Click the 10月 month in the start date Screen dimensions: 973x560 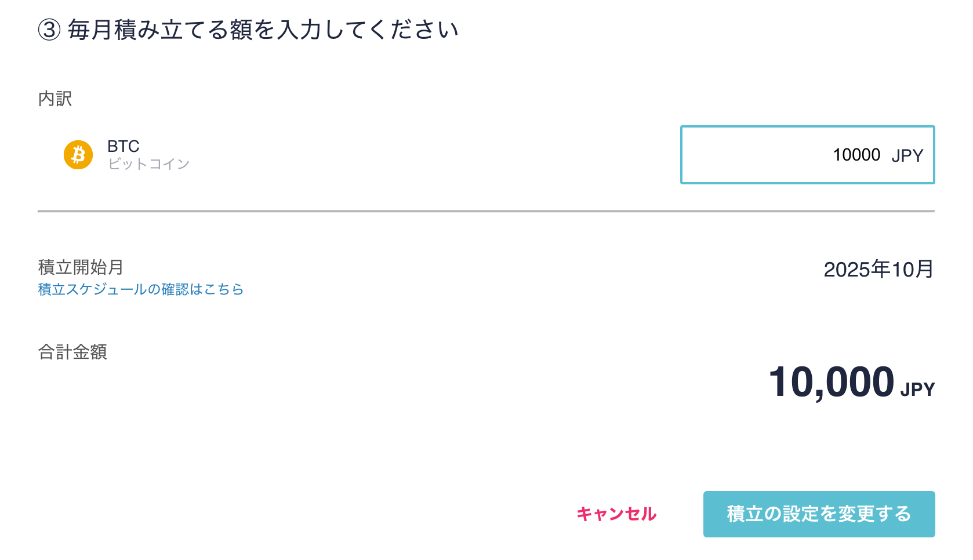(x=912, y=269)
